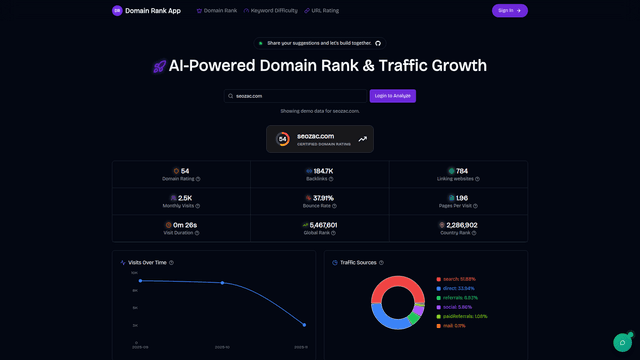Screen dimensions: 640x360
Task: Click the domain search input field
Action: [x=296, y=96]
